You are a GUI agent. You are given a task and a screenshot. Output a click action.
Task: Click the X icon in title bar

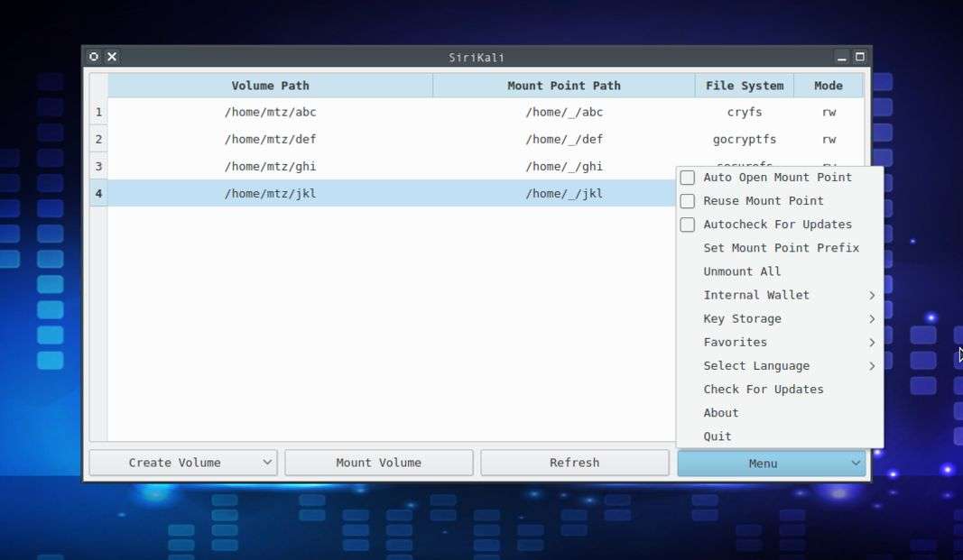[112, 57]
